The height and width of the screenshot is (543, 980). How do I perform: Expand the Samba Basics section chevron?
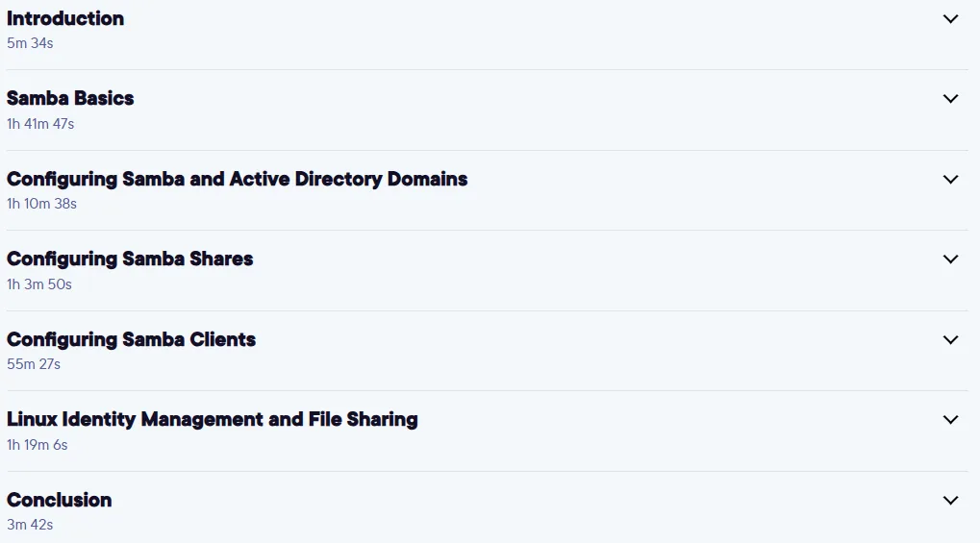tap(950, 99)
